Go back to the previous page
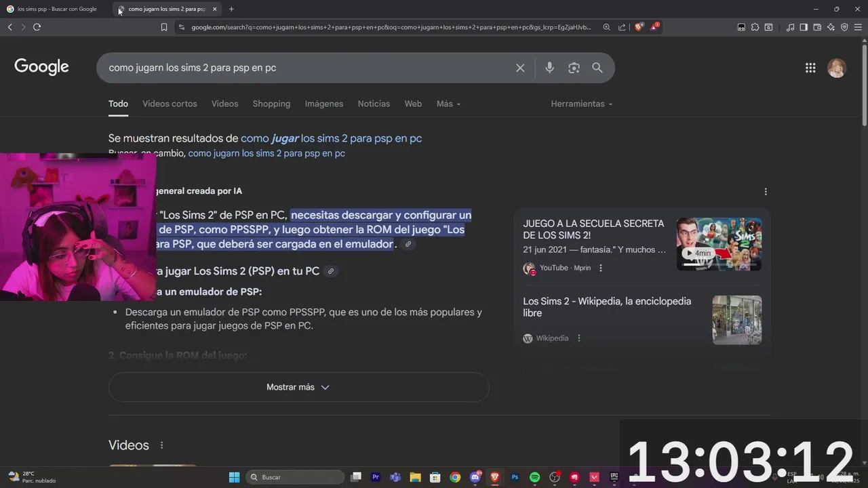This screenshot has width=868, height=488. (x=9, y=27)
